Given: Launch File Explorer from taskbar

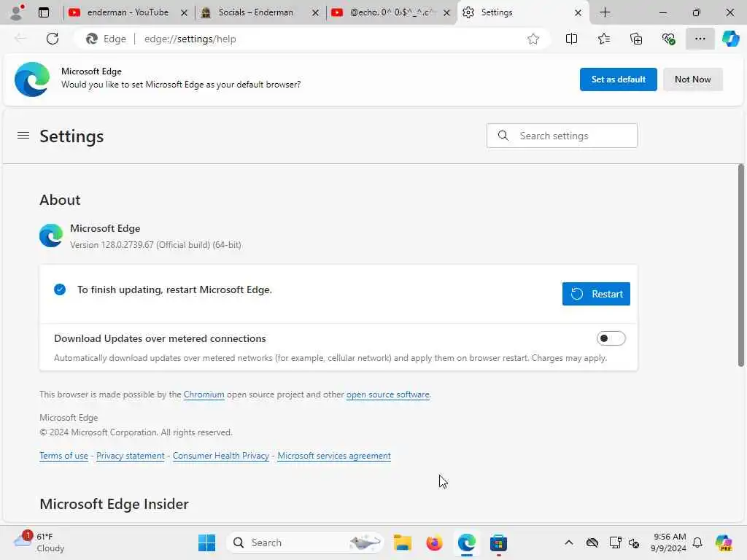Looking at the screenshot, I should (402, 542).
